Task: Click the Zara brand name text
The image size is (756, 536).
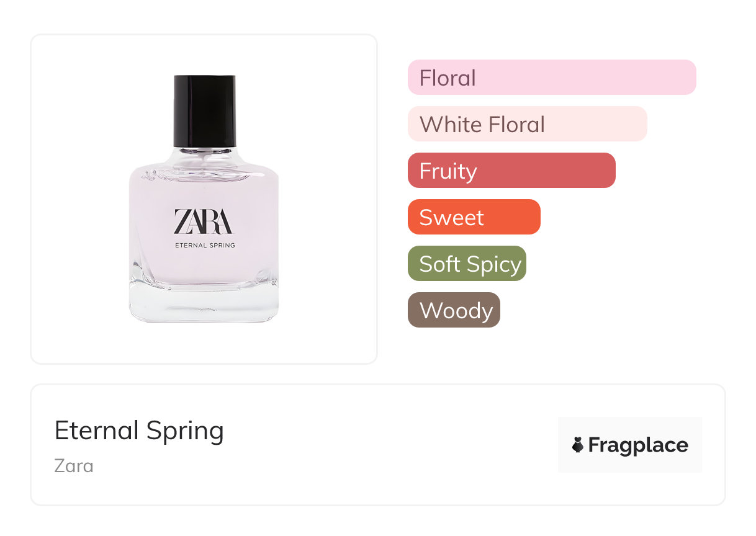Action: coord(74,465)
